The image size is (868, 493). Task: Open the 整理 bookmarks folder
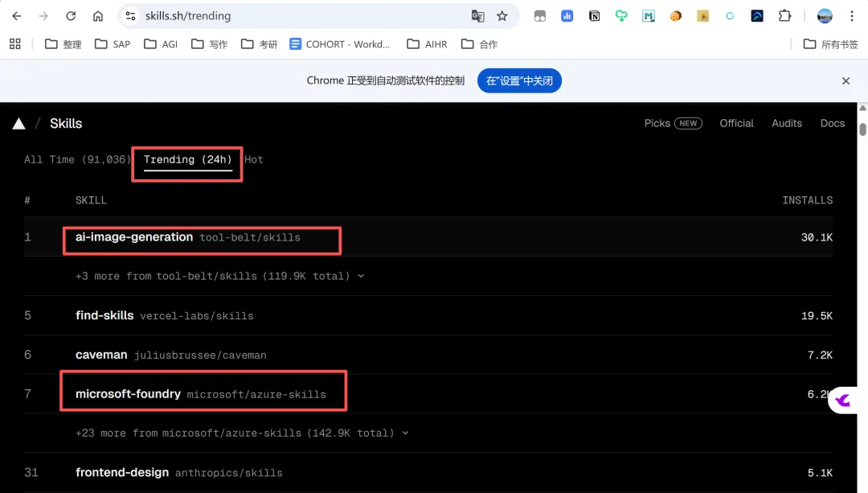[63, 43]
